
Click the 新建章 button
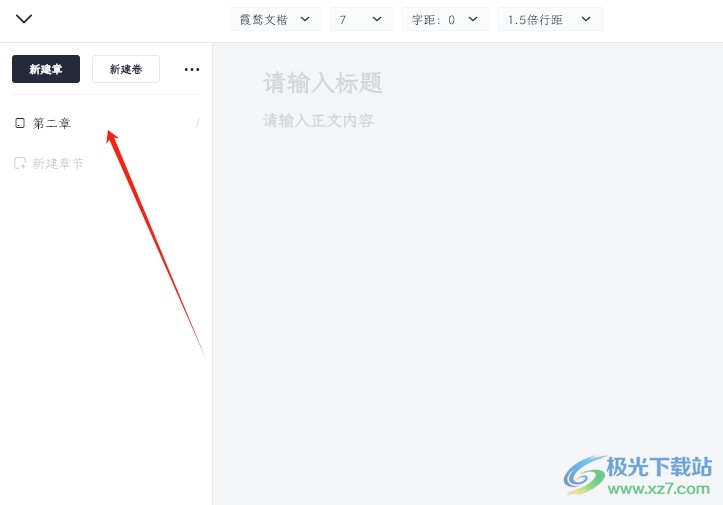point(46,69)
